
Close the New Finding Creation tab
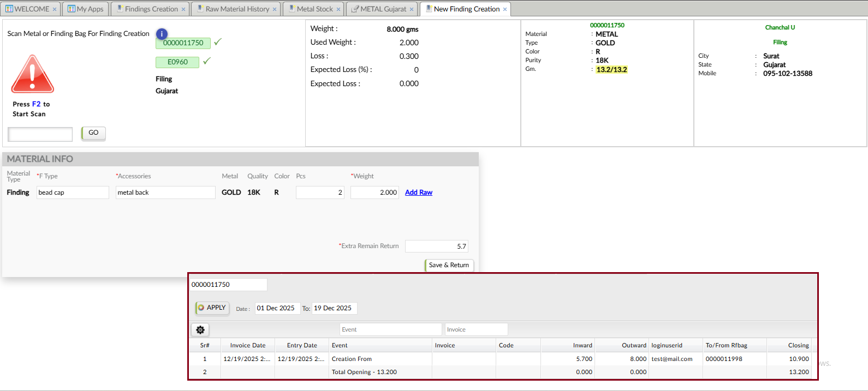(505, 9)
